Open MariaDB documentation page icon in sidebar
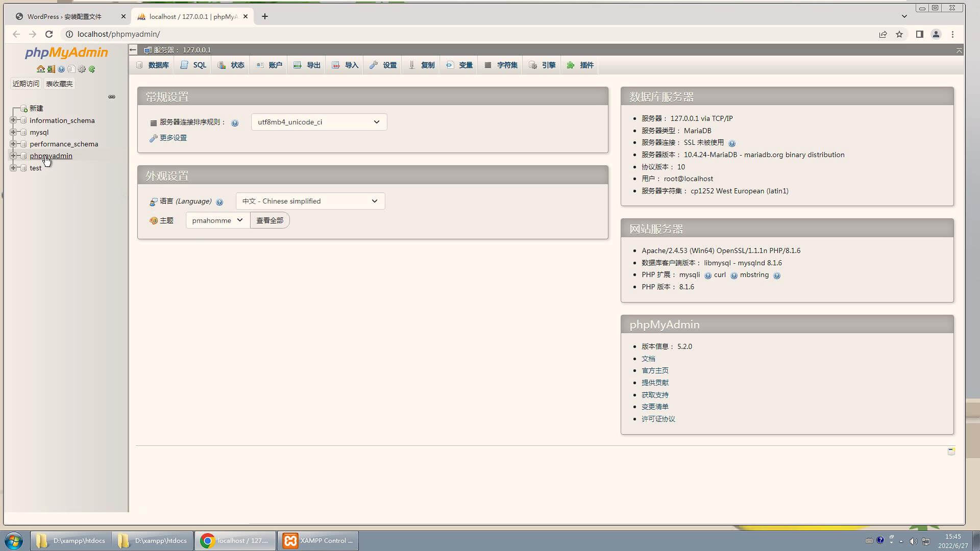The height and width of the screenshot is (551, 980). tap(71, 69)
